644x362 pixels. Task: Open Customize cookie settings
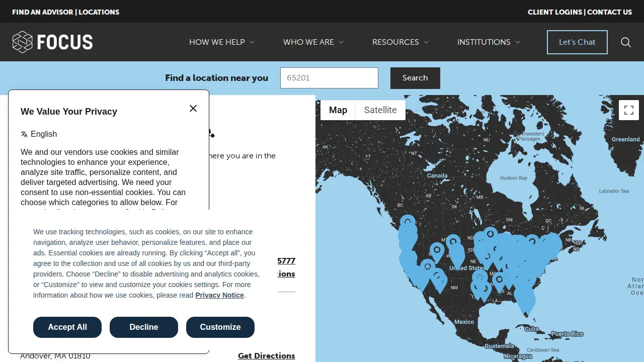[x=220, y=327]
